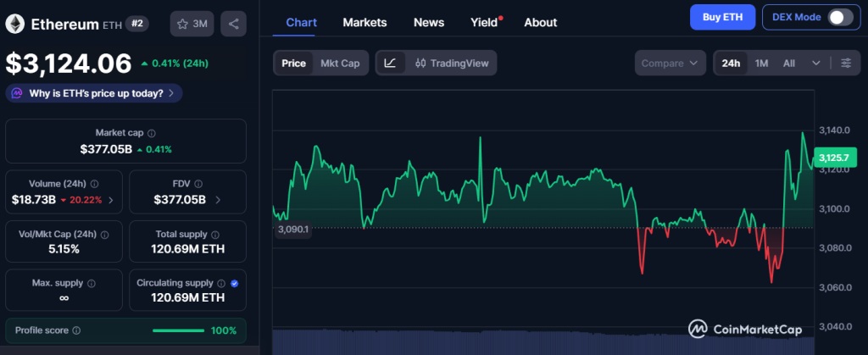Select the 24h time range
Image resolution: width=868 pixels, height=355 pixels.
tap(731, 63)
